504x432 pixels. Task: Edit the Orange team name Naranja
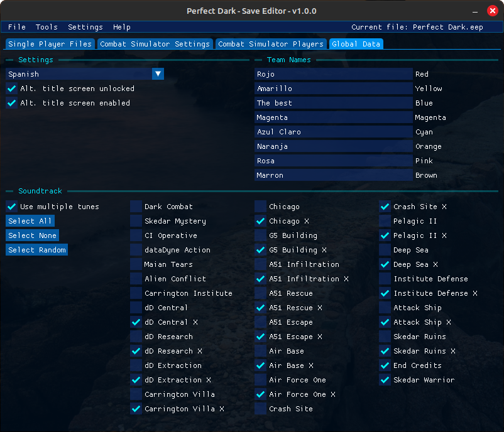tap(333, 146)
